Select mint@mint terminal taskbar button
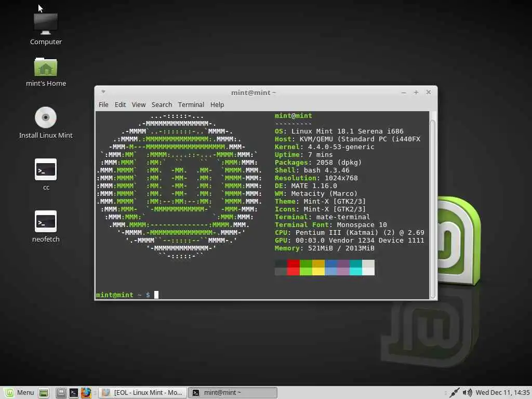The width and height of the screenshot is (532, 399). click(x=233, y=393)
